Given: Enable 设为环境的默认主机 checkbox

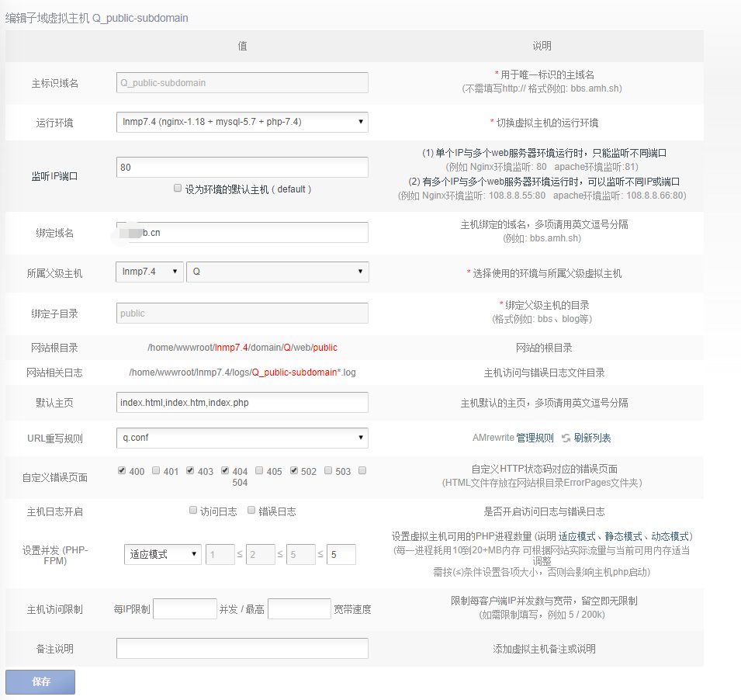Looking at the screenshot, I should (x=178, y=189).
